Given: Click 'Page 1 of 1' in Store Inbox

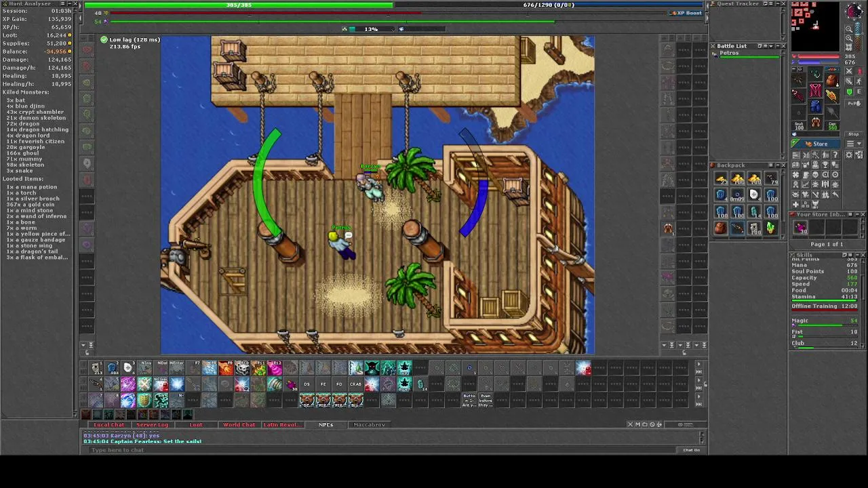Looking at the screenshot, I should point(827,244).
